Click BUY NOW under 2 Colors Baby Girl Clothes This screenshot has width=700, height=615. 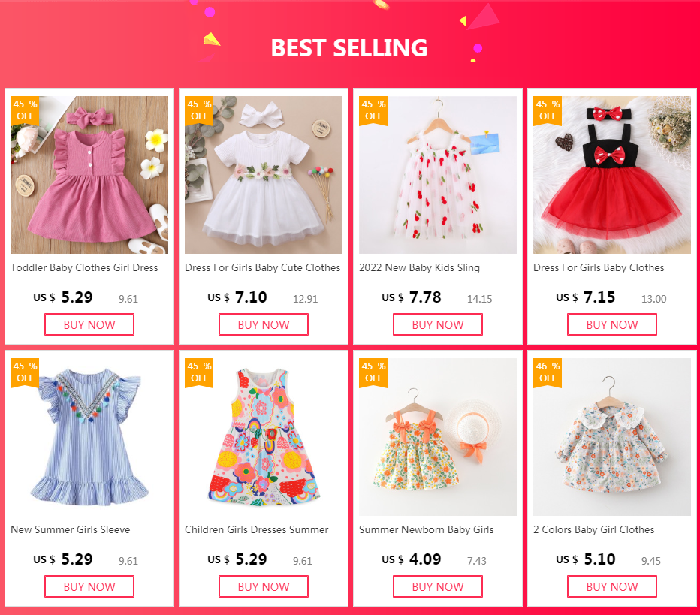(611, 586)
